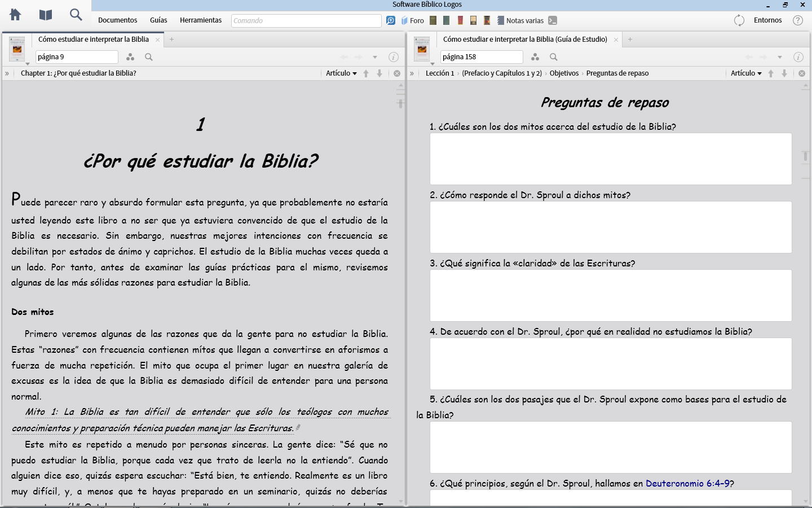This screenshot has width=812, height=508.
Task: Go back in right panel history
Action: point(749,57)
